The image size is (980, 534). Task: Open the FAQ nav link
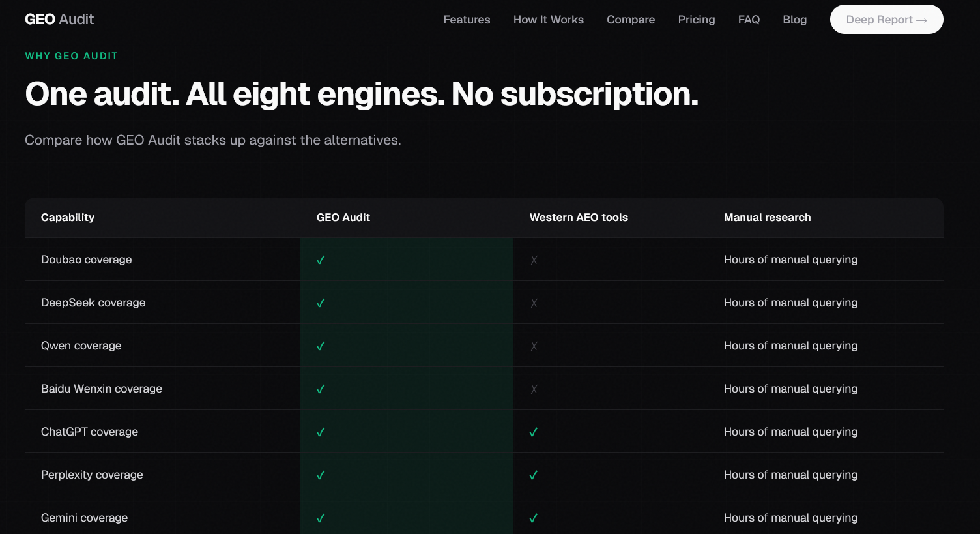click(x=749, y=20)
